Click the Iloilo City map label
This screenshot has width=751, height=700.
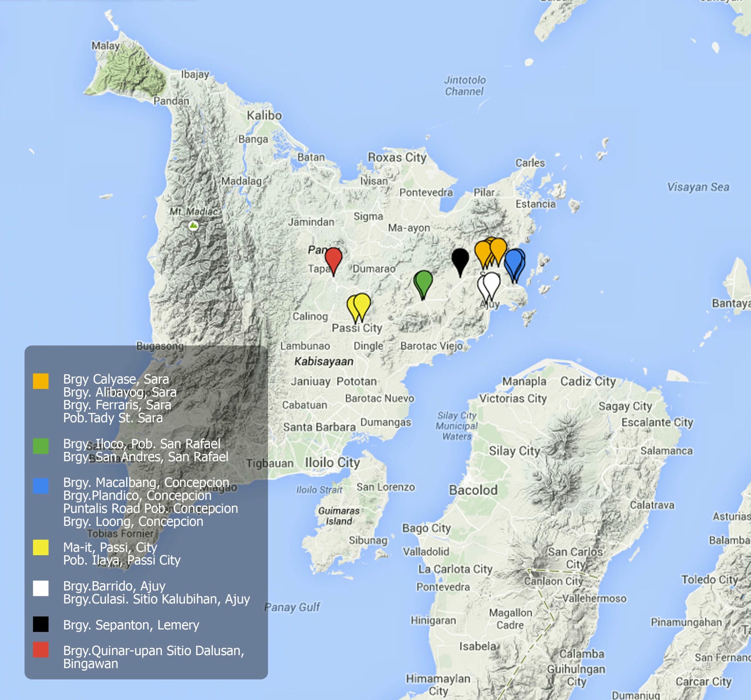coord(332,462)
